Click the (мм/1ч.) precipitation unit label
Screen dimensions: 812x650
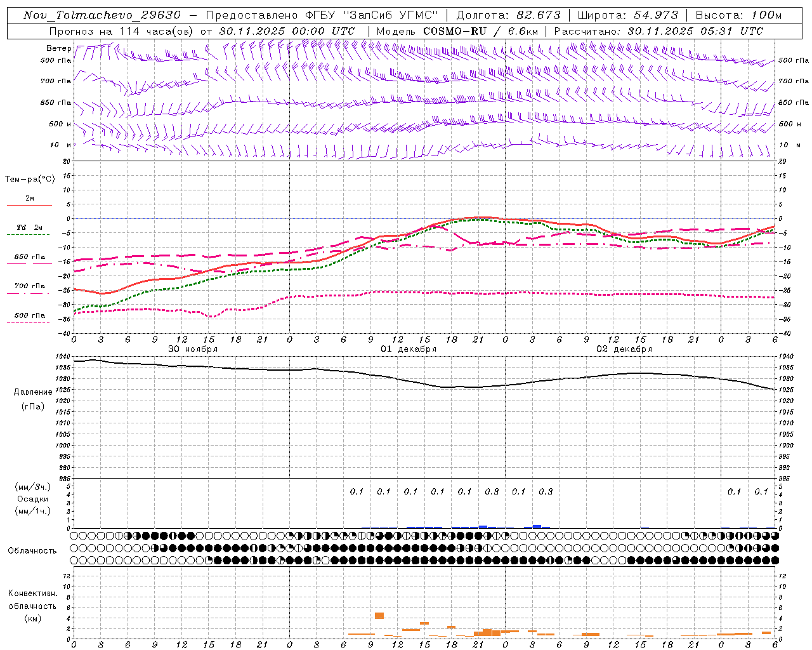pos(33,511)
